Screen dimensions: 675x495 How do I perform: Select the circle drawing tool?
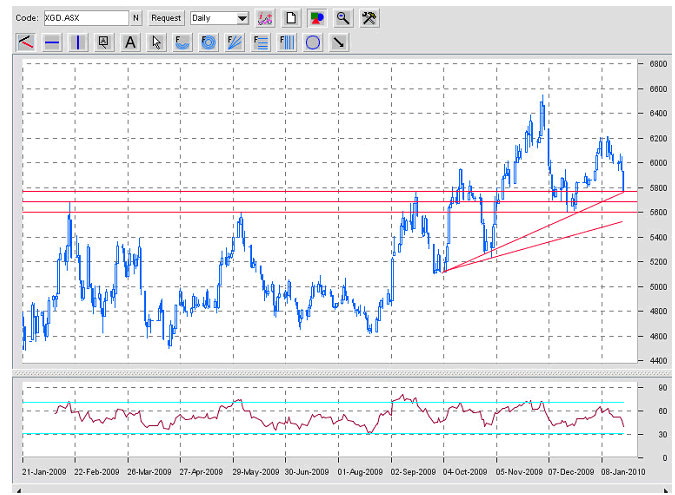(312, 42)
